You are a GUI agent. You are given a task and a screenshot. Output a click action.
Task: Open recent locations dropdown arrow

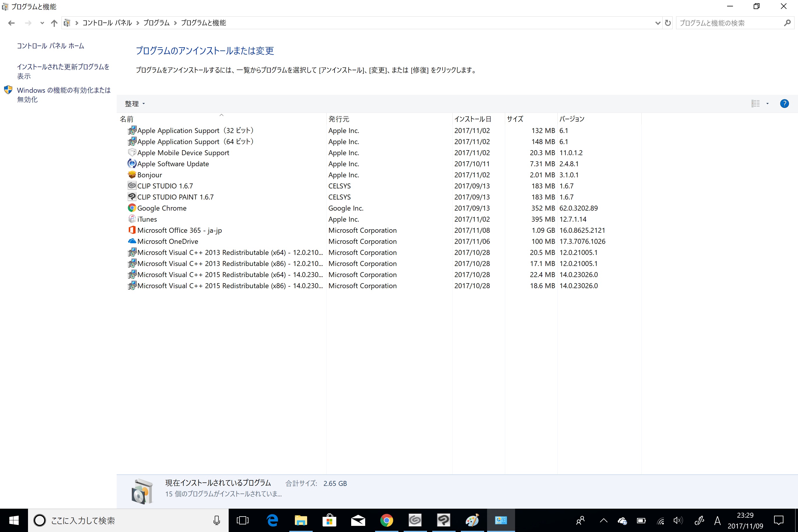tap(42, 23)
